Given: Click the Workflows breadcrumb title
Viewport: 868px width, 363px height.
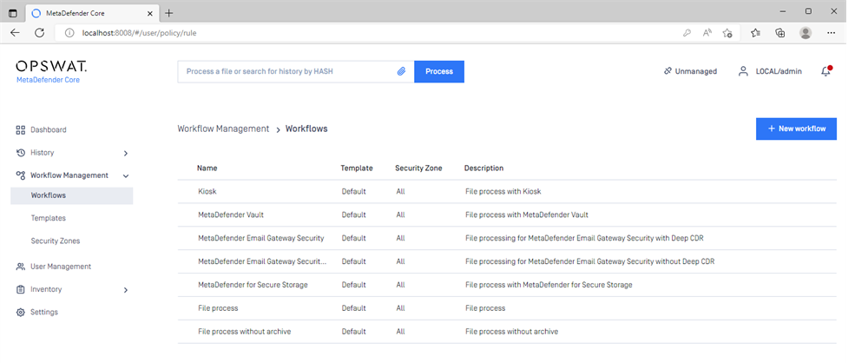Looking at the screenshot, I should (x=306, y=129).
